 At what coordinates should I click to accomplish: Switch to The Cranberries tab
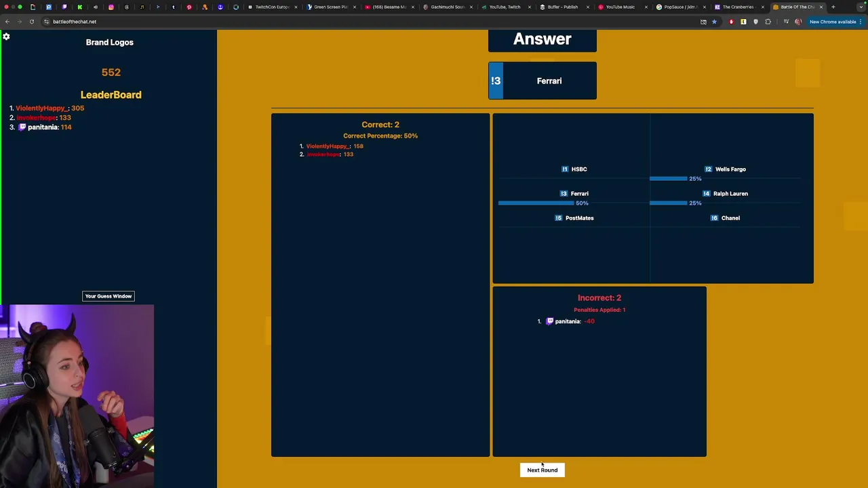[x=739, y=7]
